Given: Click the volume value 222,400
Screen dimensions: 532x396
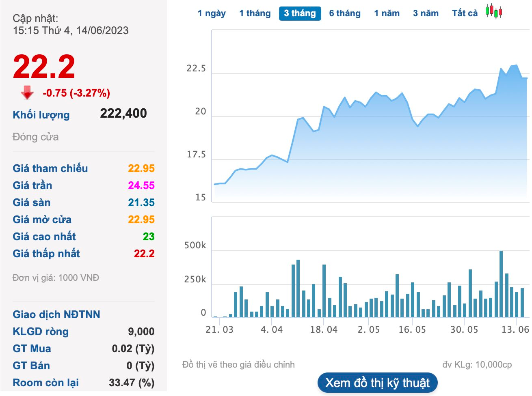Looking at the screenshot, I should [x=123, y=114].
